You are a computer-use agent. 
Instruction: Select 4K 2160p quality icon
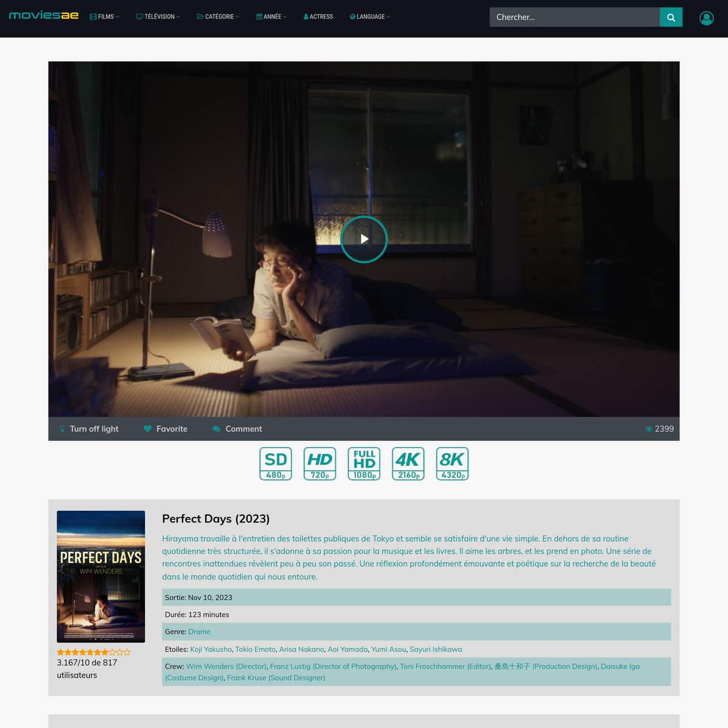point(408,463)
